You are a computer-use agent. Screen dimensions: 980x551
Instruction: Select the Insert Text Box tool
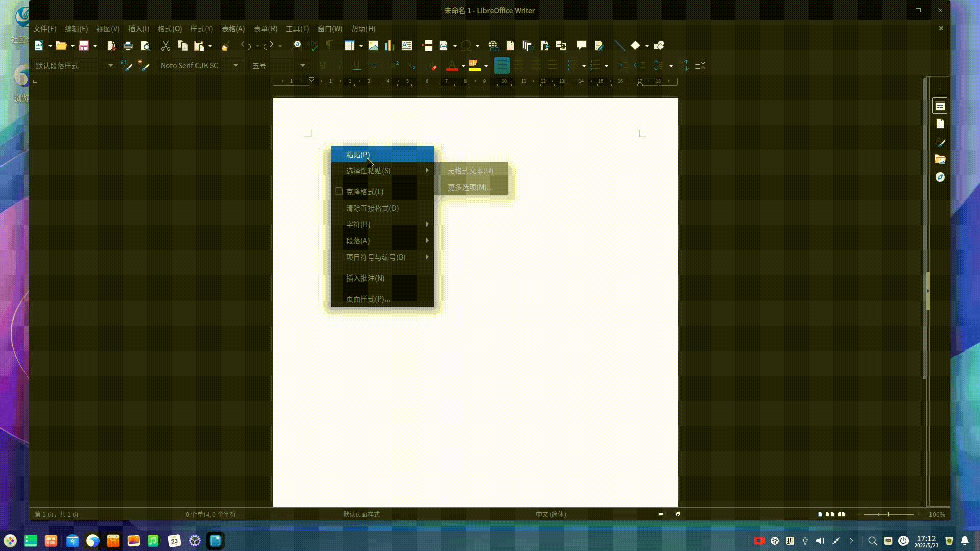pos(407,45)
